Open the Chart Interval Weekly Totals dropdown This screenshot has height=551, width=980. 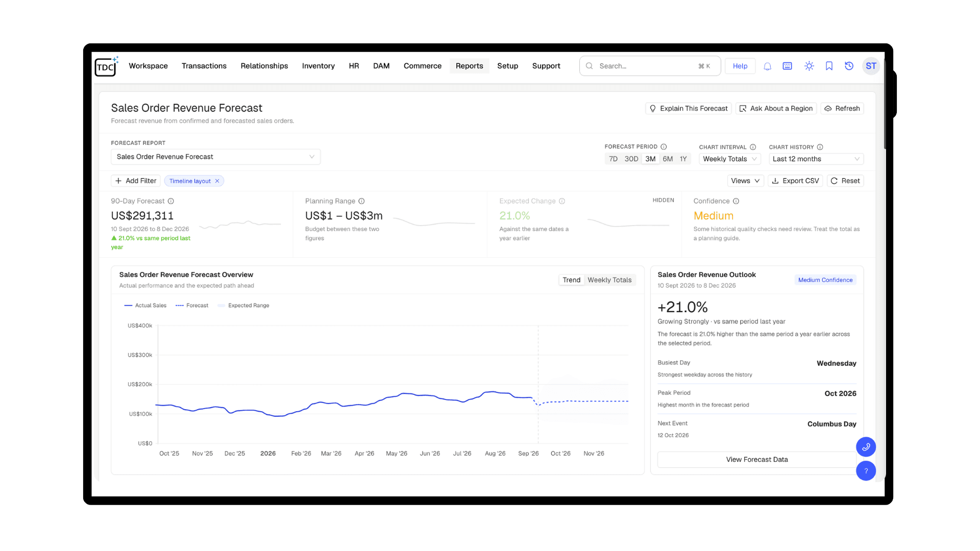[729, 159]
